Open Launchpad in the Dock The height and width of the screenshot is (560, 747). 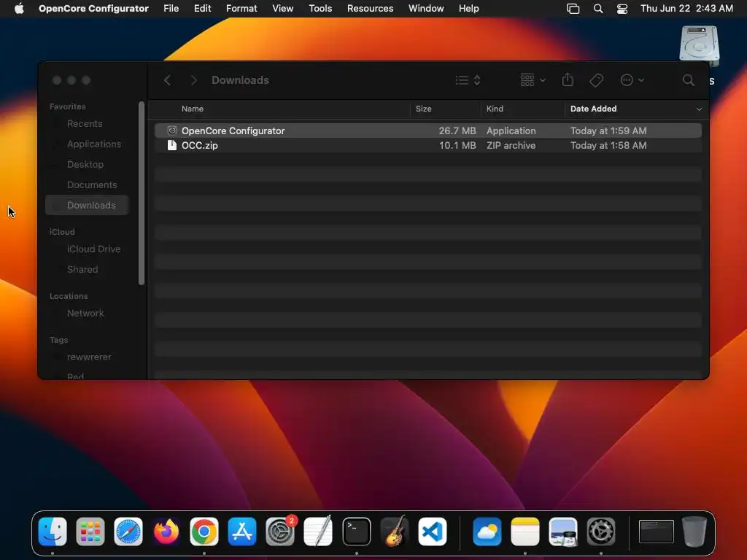[x=90, y=532]
